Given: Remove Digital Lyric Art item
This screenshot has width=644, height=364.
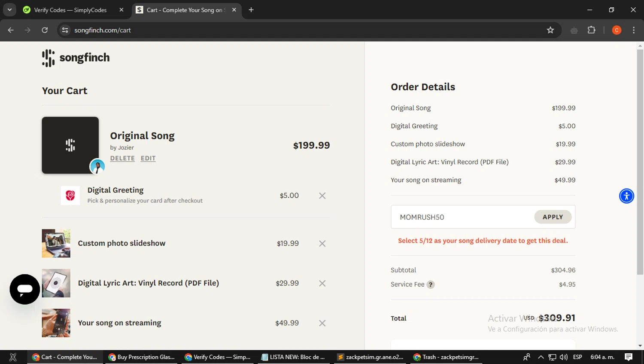Looking at the screenshot, I should pos(322,284).
